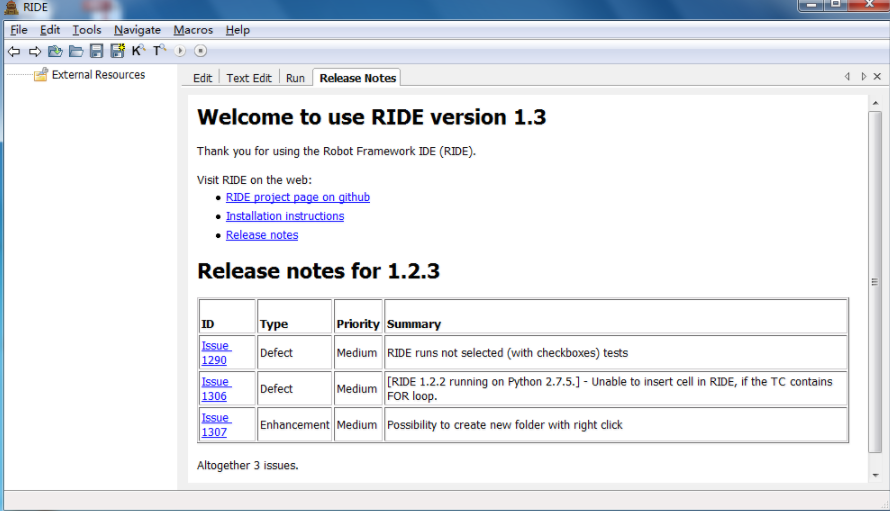The width and height of the screenshot is (890, 511).
Task: Stop the test run with the stop icon
Action: point(200,51)
